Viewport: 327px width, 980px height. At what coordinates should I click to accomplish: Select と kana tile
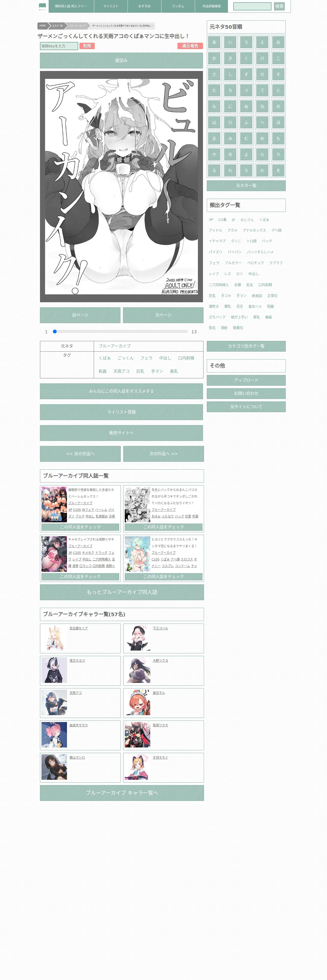pos(278,90)
